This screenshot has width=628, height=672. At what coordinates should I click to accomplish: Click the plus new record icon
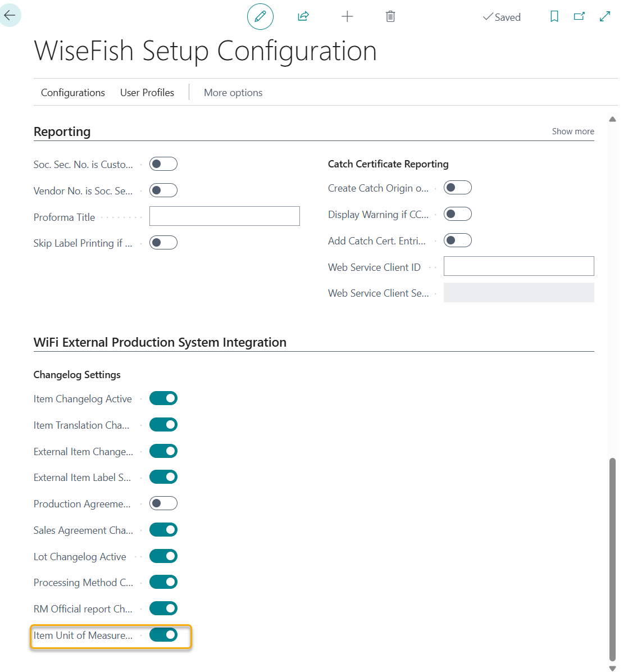(x=347, y=16)
